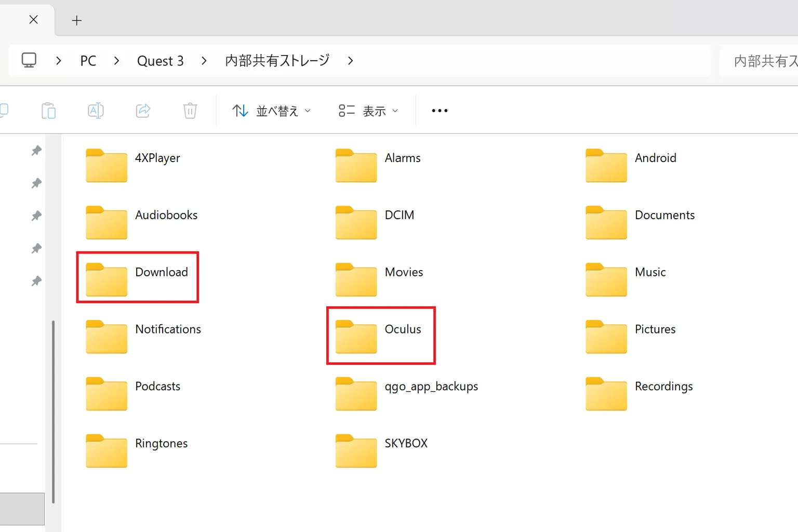798x532 pixels.
Task: Go to PC in the breadcrumb
Action: coord(88,61)
